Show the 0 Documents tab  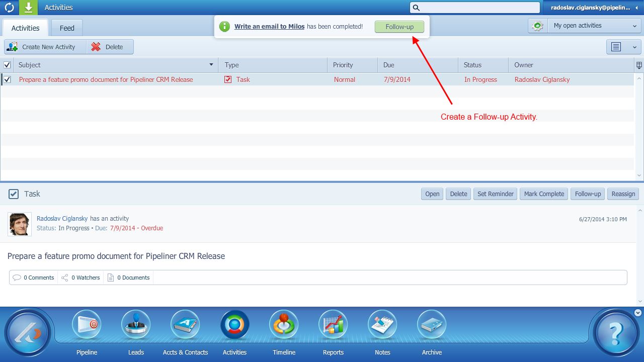pos(129,278)
